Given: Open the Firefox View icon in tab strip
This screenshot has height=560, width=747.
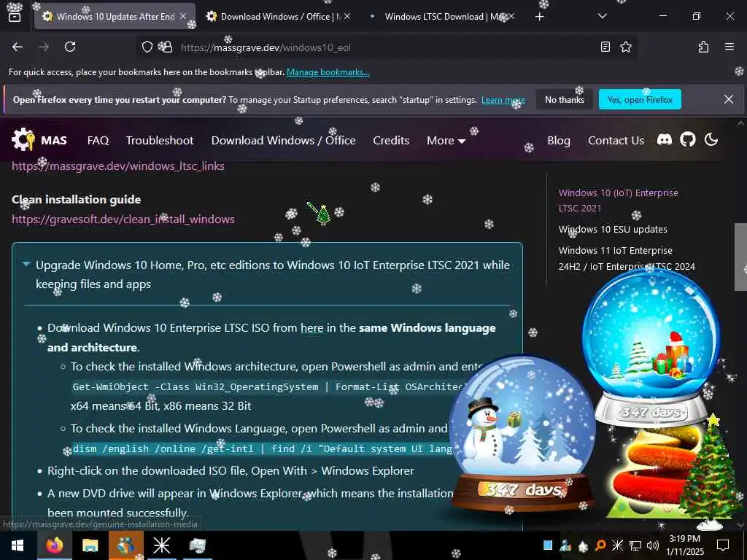Looking at the screenshot, I should (x=15, y=17).
